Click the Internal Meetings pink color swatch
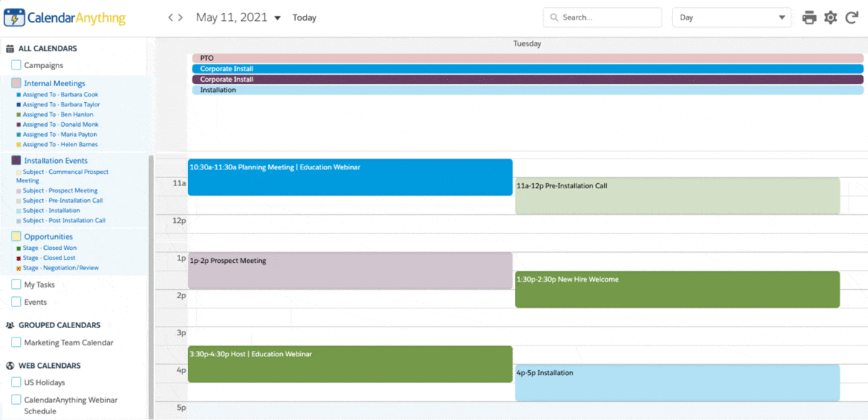868x420 pixels. click(x=16, y=83)
